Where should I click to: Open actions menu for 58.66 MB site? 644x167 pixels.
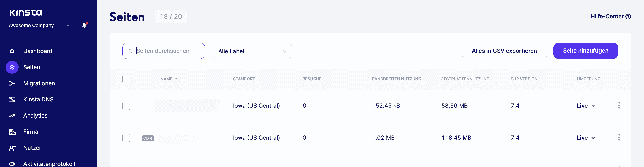click(619, 105)
